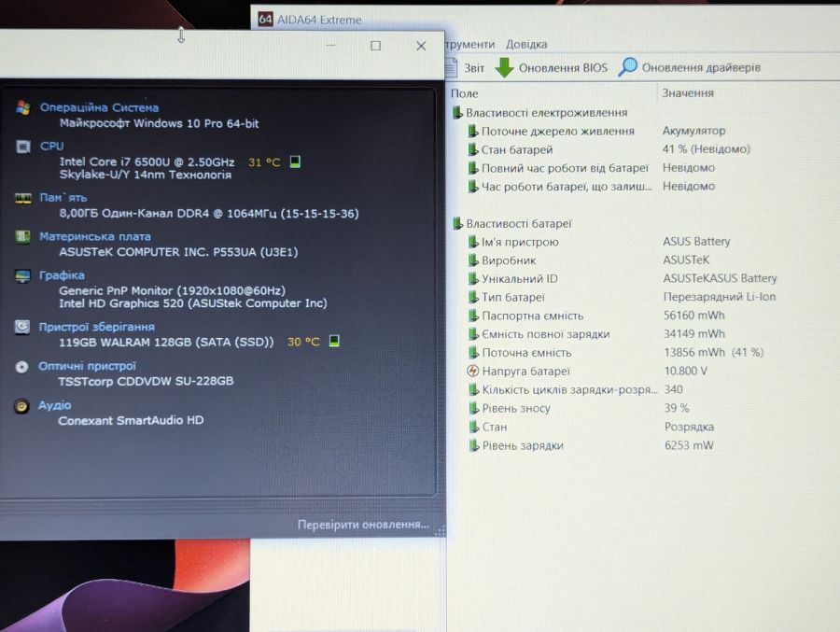Open the Пристрої зберігання section link
Screen dimensions: 840x632
click(x=96, y=327)
